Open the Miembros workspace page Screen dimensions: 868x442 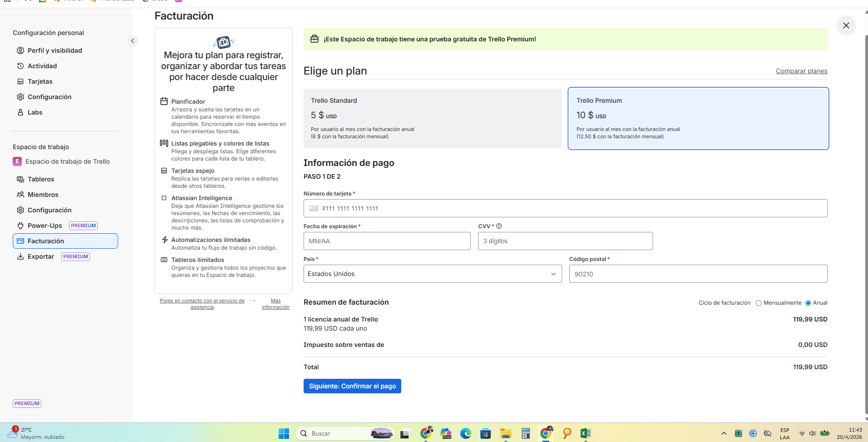(x=43, y=195)
